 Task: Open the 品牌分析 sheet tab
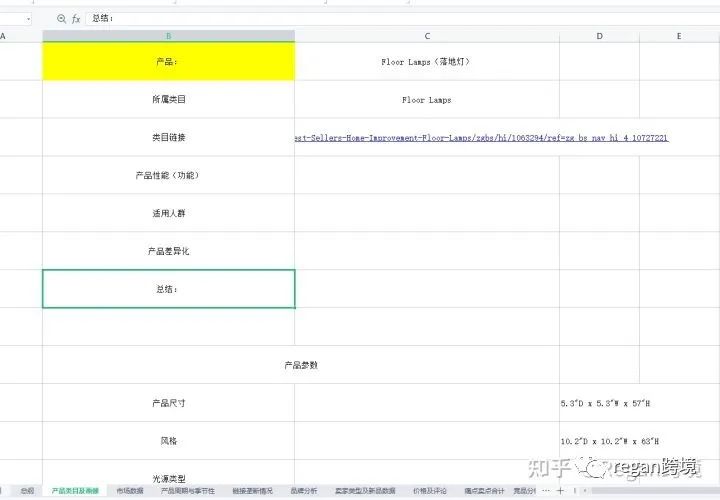[x=304, y=491]
